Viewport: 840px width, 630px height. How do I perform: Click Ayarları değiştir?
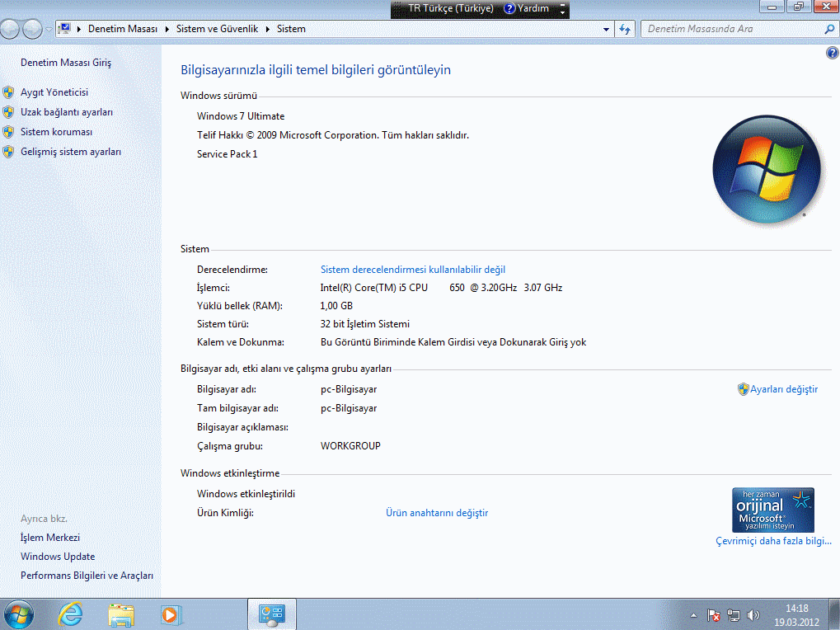click(x=783, y=389)
